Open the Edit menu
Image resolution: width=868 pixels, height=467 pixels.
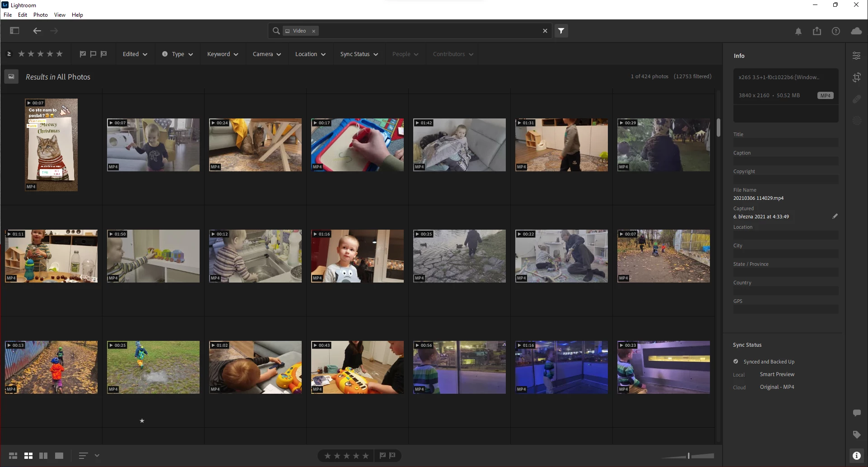[23, 15]
